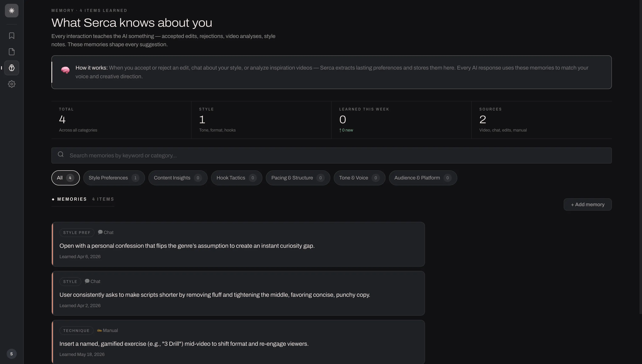Image resolution: width=642 pixels, height=364 pixels.
Task: Click the chat bubble icon on STYLE card
Action: [x=87, y=281]
